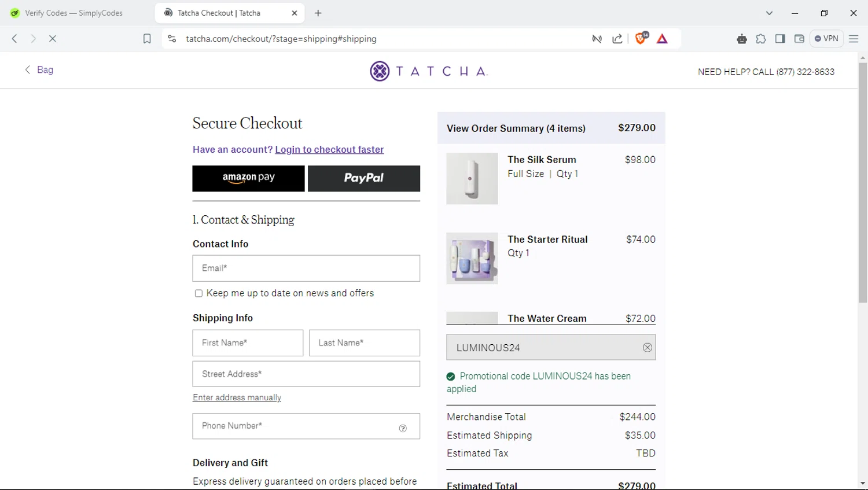The image size is (868, 490).
Task: Return to Bag via back chevron
Action: click(39, 69)
